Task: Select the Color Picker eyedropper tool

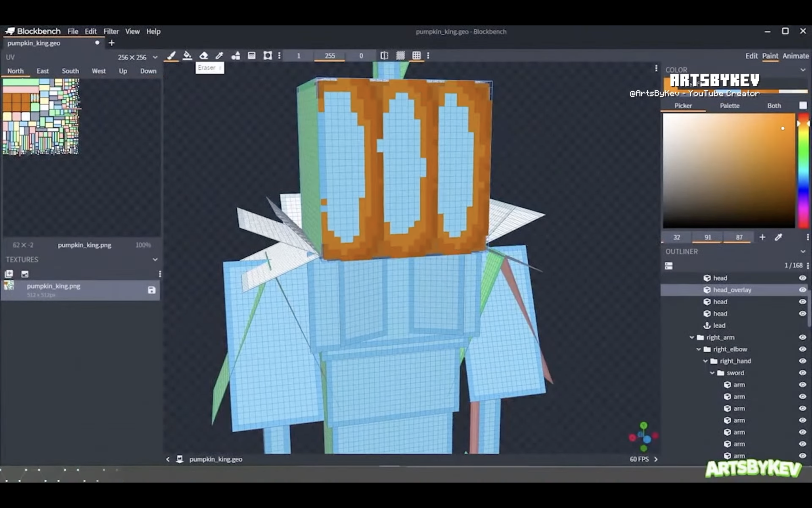Action: tap(219, 56)
